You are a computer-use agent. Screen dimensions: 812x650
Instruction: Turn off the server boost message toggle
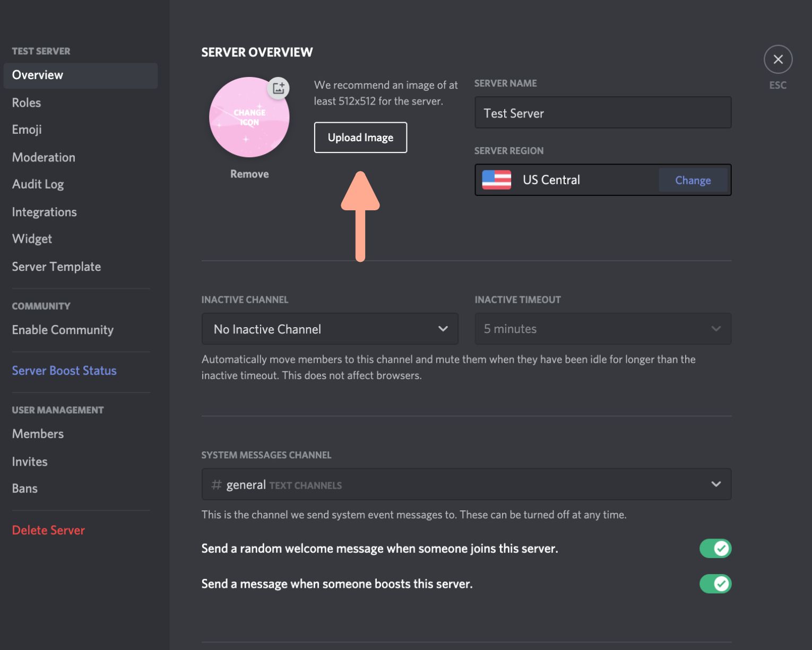point(715,584)
